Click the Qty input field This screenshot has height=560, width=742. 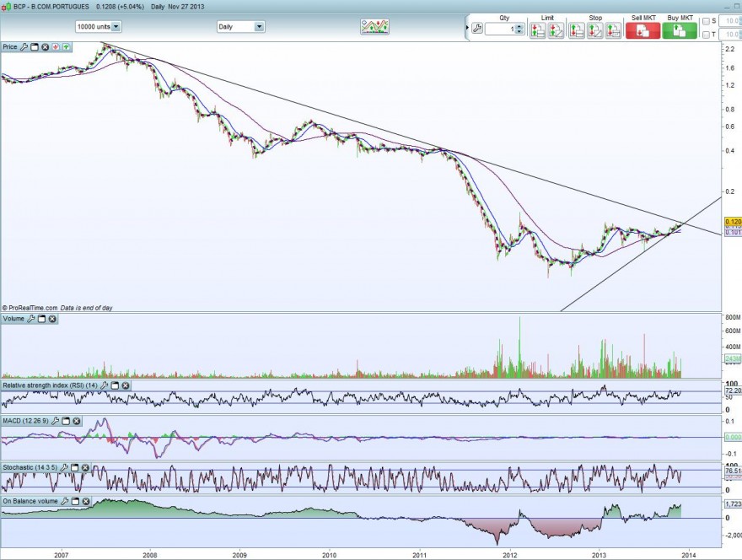point(500,29)
